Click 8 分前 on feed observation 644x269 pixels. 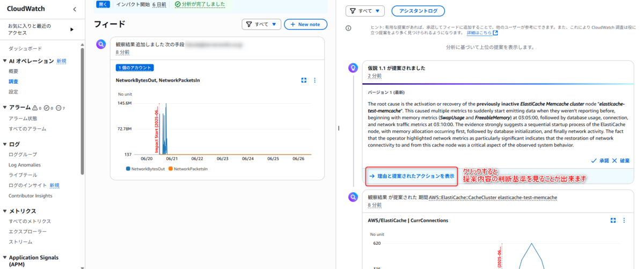122,53
